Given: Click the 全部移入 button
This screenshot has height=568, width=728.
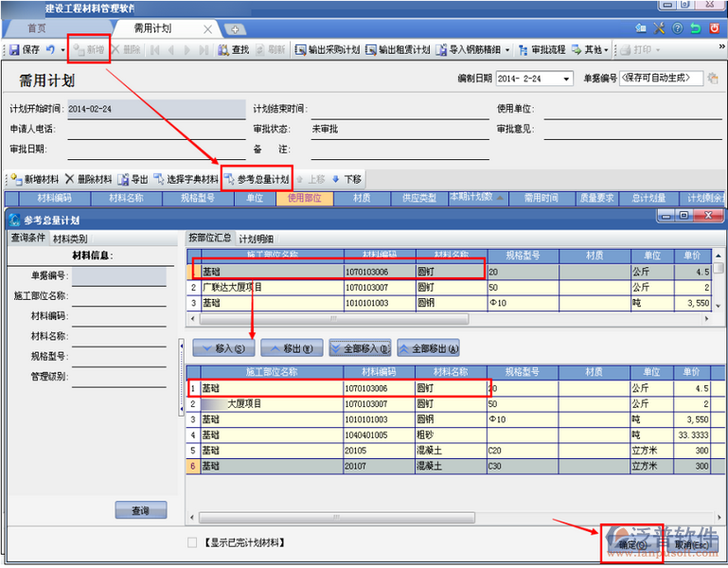Looking at the screenshot, I should point(360,348).
